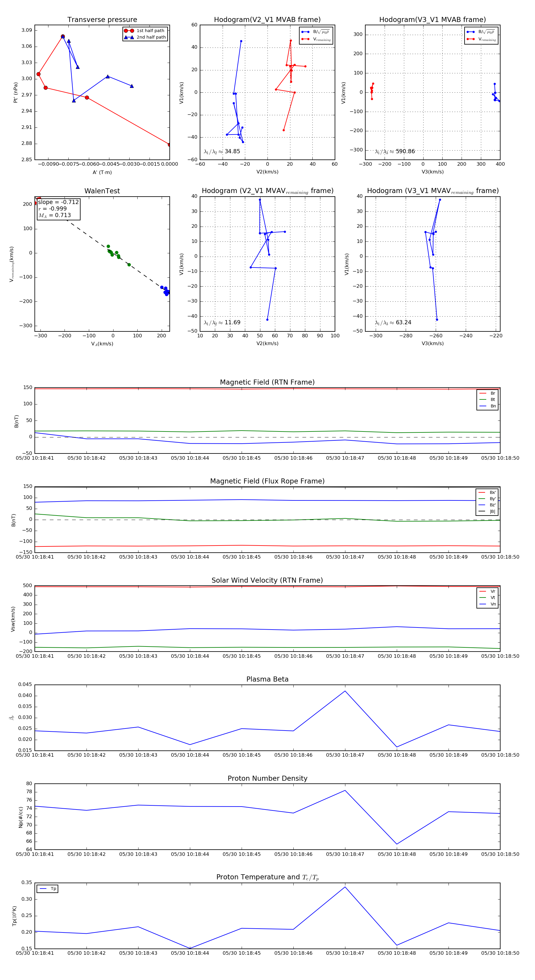
Task: Click the Pt' (nPa) y-axis label
Action: pyautogui.click(x=16, y=92)
